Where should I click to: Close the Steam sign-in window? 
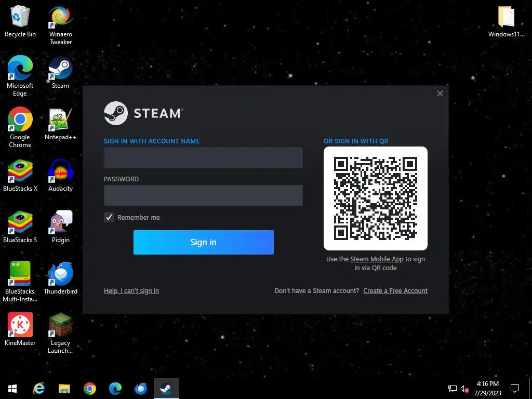(x=440, y=94)
